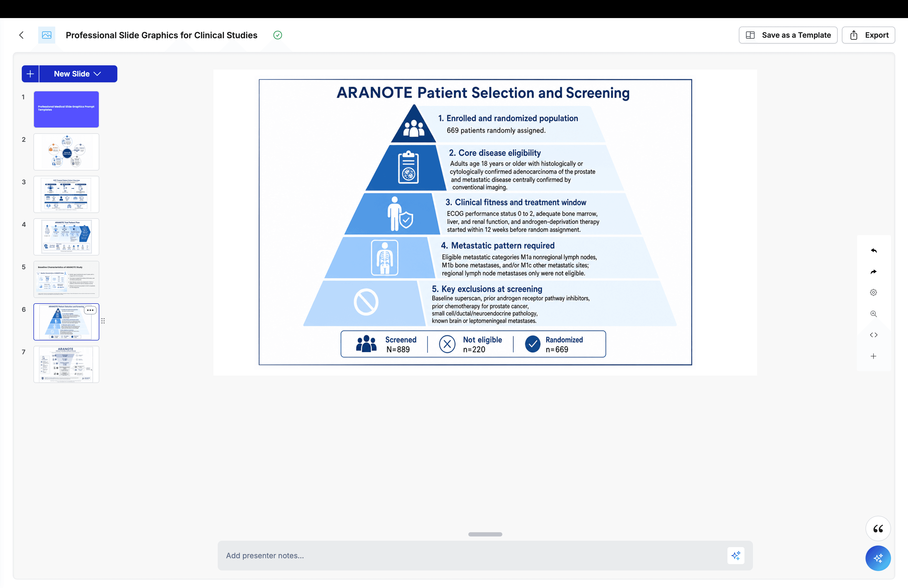The width and height of the screenshot is (908, 588).
Task: Select slide 4 ARANOTE Trial Patient Flow thumbnail
Action: click(x=66, y=237)
